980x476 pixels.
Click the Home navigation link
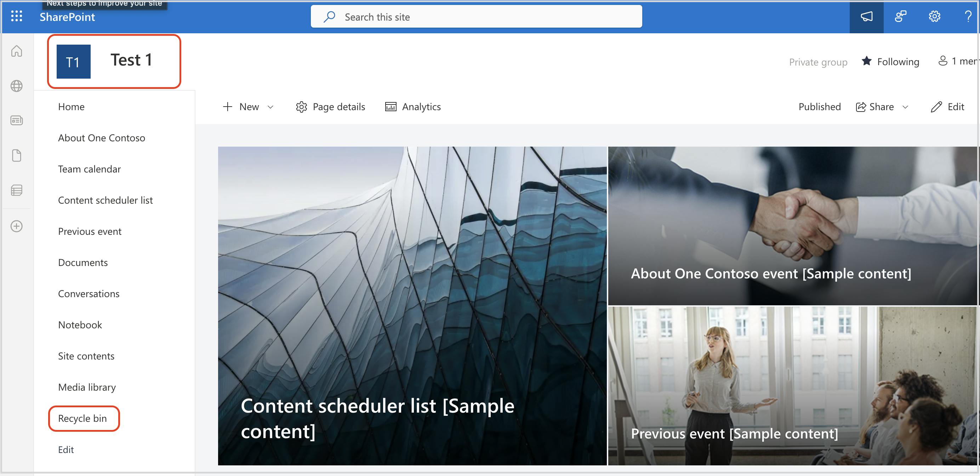coord(70,106)
